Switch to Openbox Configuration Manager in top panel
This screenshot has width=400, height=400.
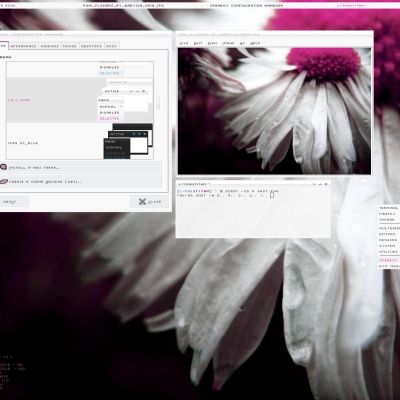tap(246, 6)
